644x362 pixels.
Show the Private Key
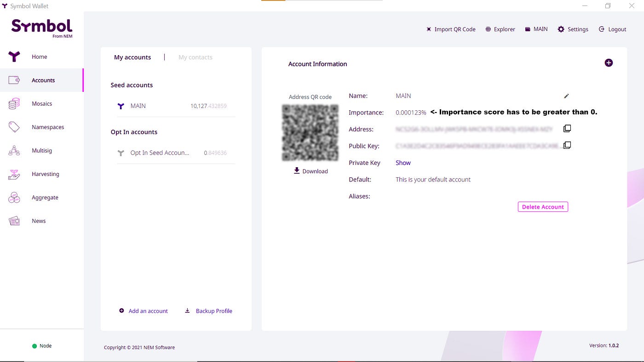tap(403, 163)
